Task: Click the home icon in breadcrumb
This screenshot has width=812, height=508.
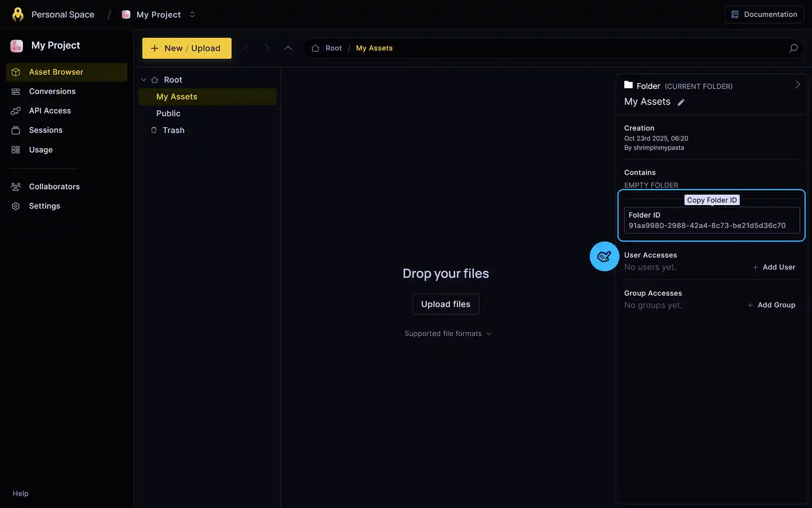Action: (x=315, y=48)
